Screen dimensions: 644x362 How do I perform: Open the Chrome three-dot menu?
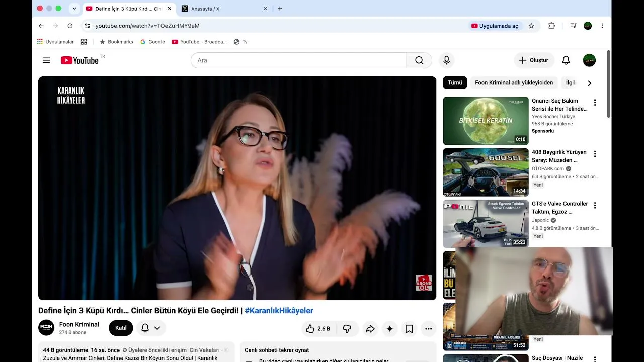tap(602, 26)
